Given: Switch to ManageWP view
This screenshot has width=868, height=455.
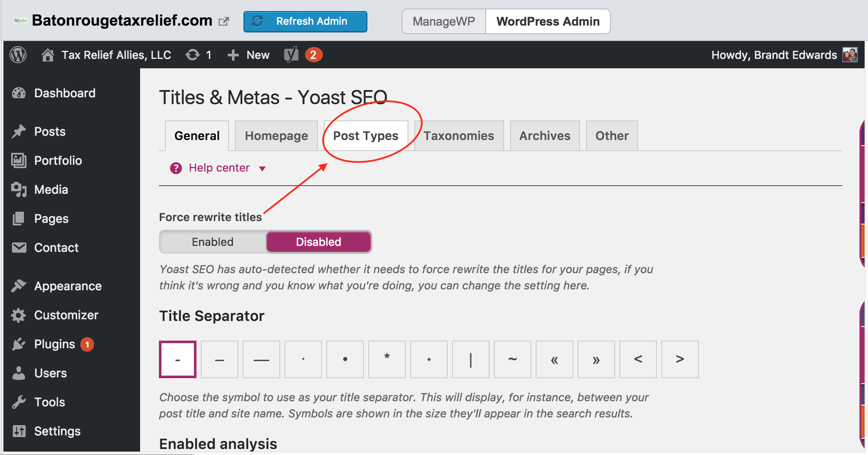Looking at the screenshot, I should click(444, 21).
